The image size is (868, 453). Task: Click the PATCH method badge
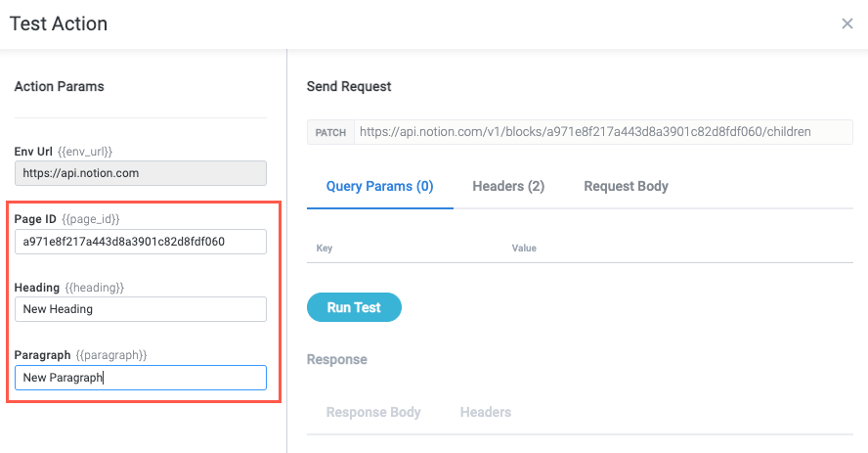pos(330,132)
